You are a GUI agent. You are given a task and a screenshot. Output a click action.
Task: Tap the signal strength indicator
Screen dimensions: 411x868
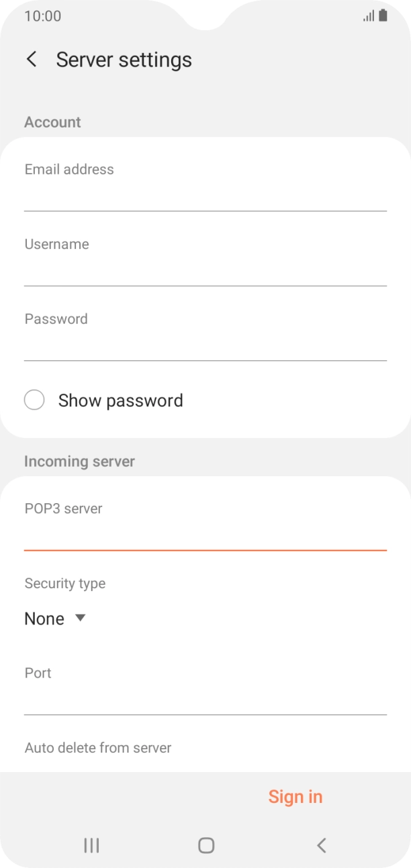coord(370,15)
